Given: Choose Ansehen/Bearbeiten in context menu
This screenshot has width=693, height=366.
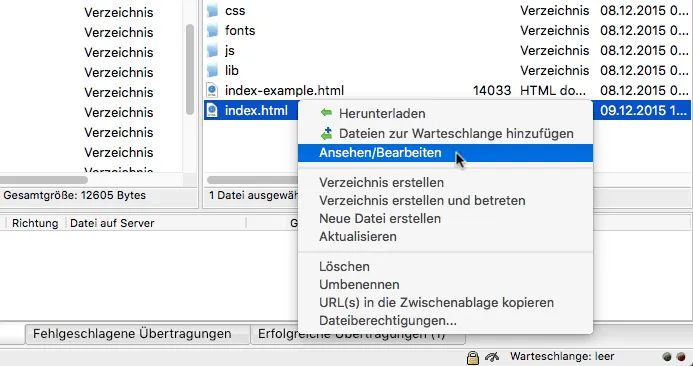Looking at the screenshot, I should coord(445,153).
